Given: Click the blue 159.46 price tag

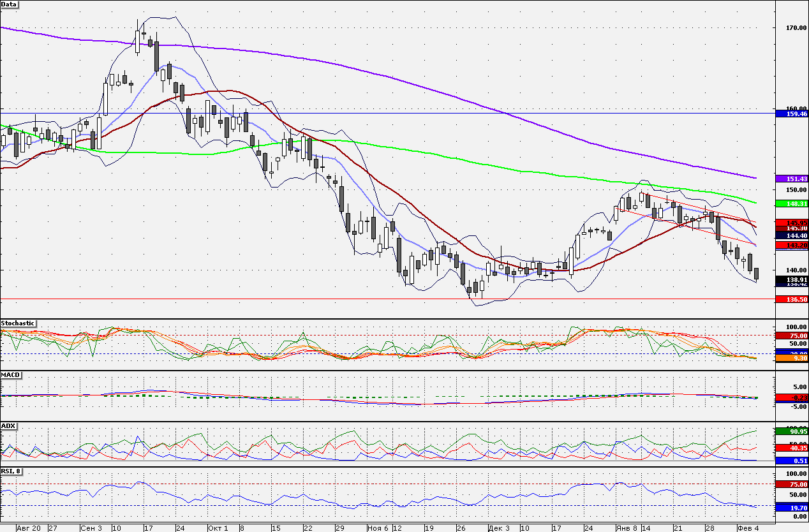Looking at the screenshot, I should tap(791, 114).
